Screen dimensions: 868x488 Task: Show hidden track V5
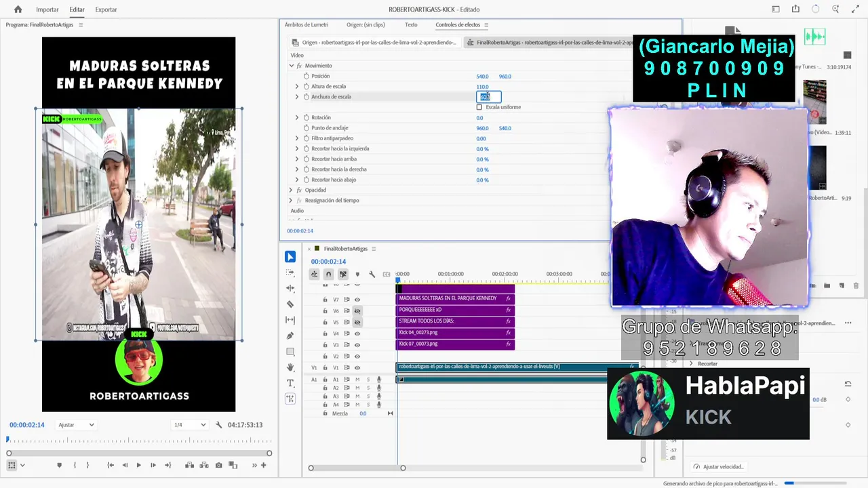click(357, 323)
